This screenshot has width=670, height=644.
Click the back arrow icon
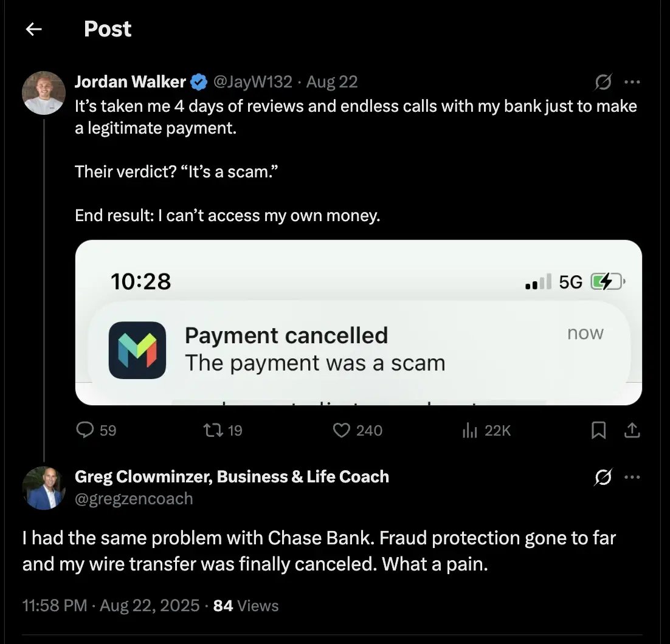34,29
